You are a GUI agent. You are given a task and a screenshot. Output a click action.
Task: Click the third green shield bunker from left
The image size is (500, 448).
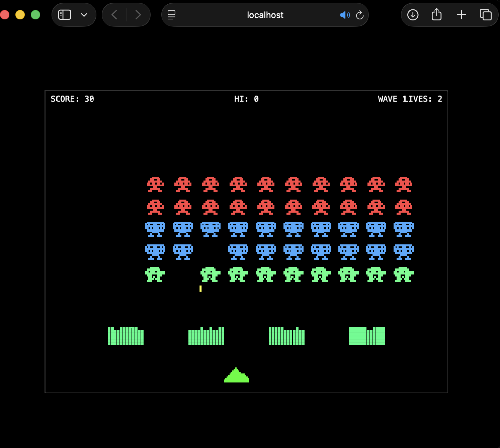[x=286, y=336]
